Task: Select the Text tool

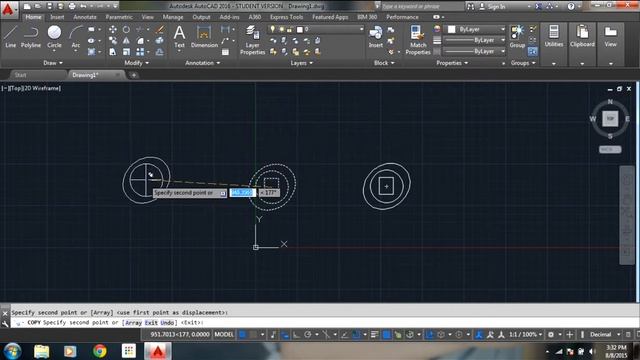Action: (179, 37)
